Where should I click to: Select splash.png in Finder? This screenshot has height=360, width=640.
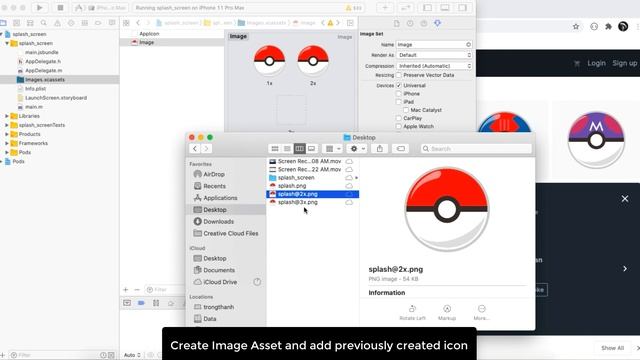292,186
